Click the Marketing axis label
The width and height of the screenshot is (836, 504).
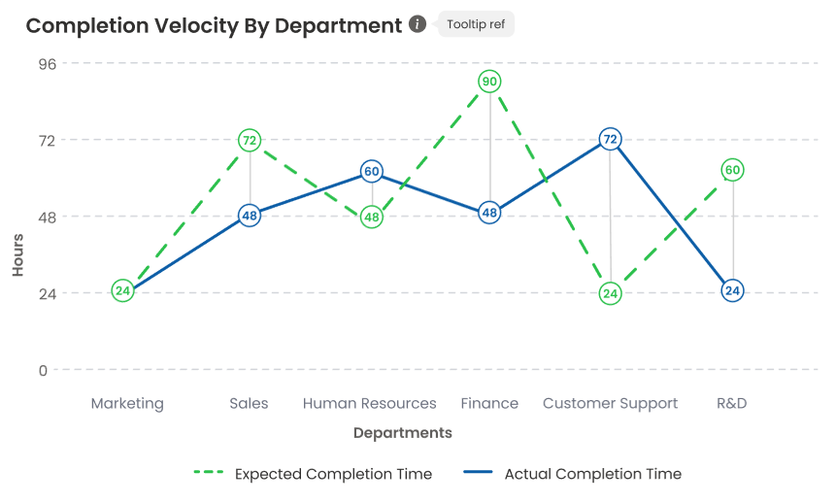point(127,403)
